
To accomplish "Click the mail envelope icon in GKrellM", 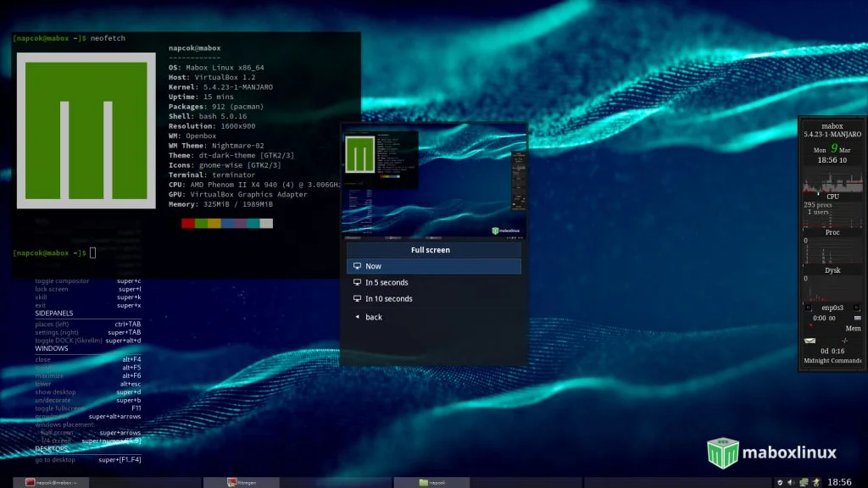I will (x=810, y=341).
